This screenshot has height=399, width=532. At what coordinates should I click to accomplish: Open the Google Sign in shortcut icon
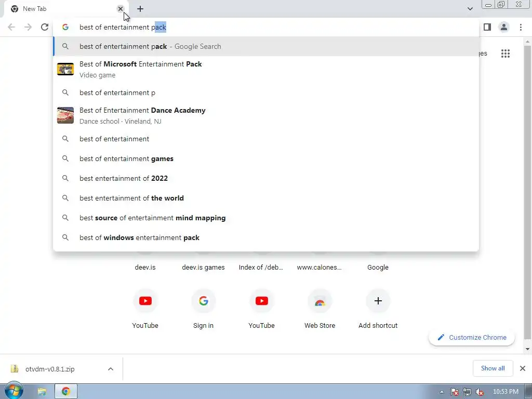tap(204, 301)
